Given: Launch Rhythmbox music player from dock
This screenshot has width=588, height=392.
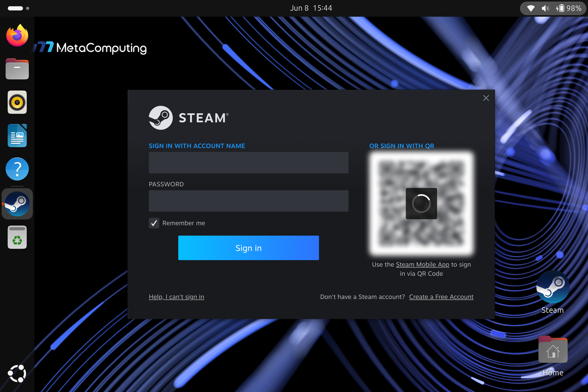Looking at the screenshot, I should (17, 102).
